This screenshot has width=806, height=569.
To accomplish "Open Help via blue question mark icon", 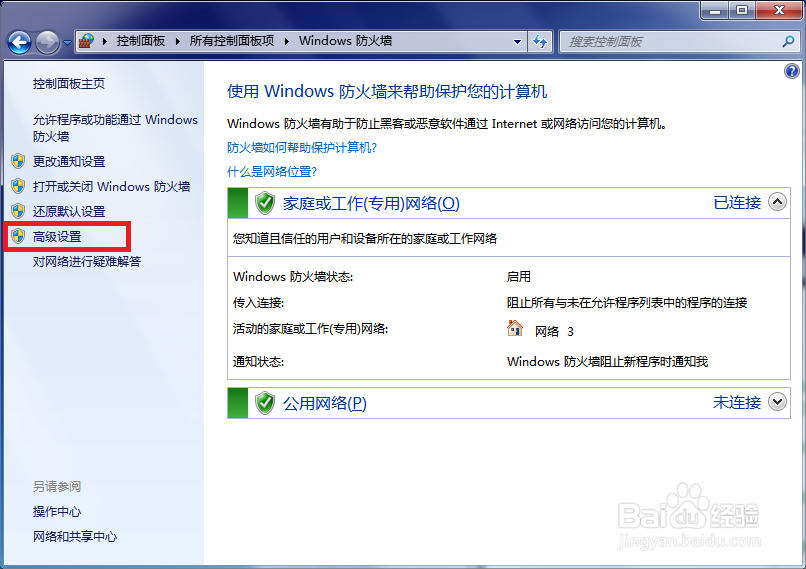I will click(792, 71).
